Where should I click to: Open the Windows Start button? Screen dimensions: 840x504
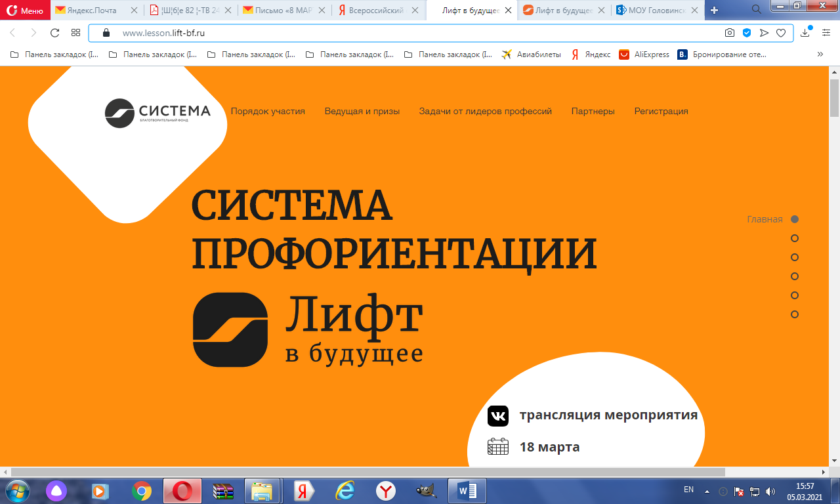point(18,490)
